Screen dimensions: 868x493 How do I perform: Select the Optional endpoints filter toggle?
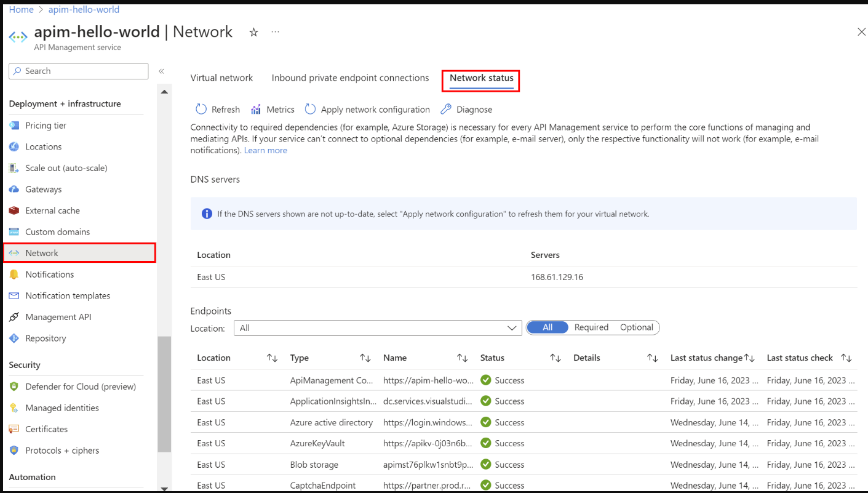[x=637, y=327]
